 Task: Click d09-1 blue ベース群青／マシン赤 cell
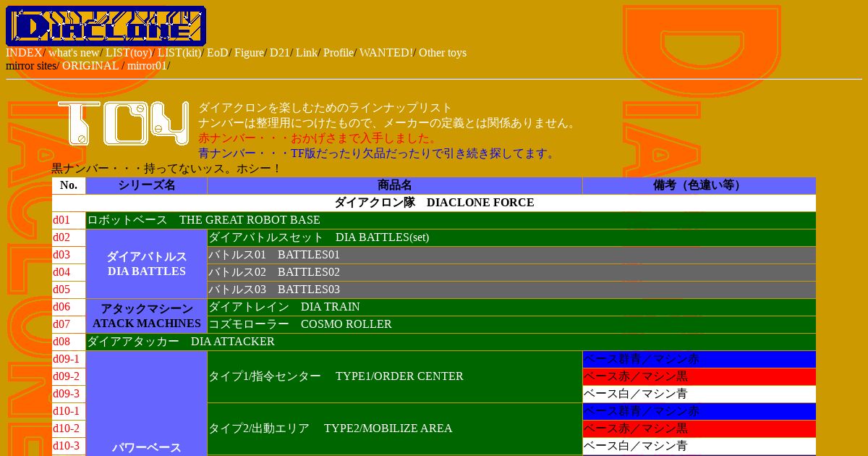[699, 359]
